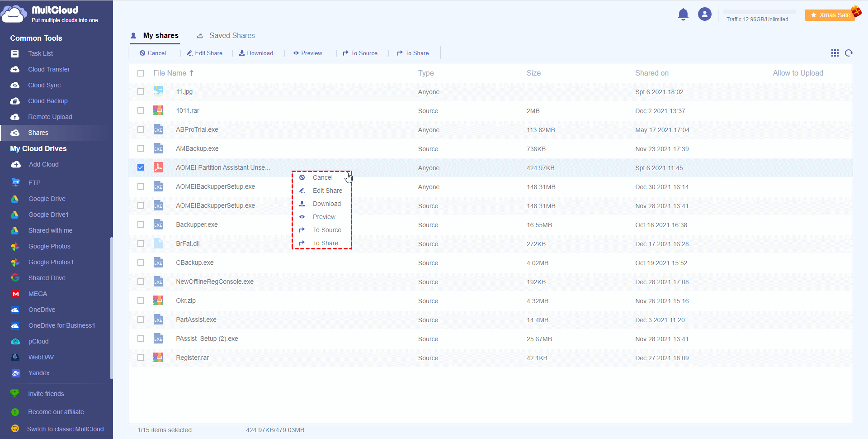This screenshot has width=868, height=439.
Task: Switch to My shares tab
Action: click(155, 35)
